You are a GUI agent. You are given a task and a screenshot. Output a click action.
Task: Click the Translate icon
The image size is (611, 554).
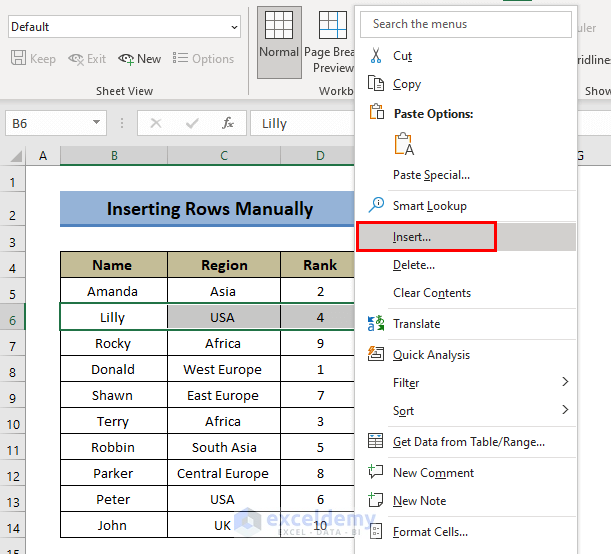click(376, 323)
